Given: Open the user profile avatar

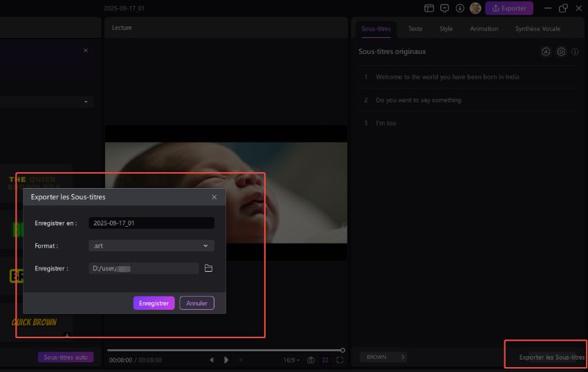Looking at the screenshot, I should [x=475, y=8].
